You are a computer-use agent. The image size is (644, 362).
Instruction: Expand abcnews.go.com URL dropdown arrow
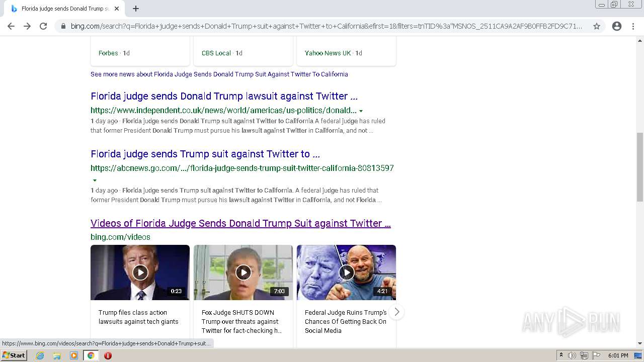pos(95,180)
